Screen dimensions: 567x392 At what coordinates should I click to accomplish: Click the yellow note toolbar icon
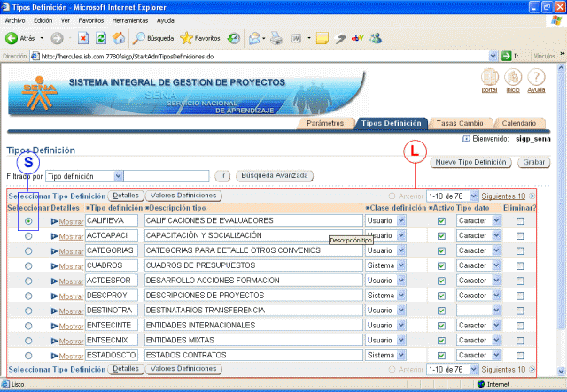[x=322, y=38]
